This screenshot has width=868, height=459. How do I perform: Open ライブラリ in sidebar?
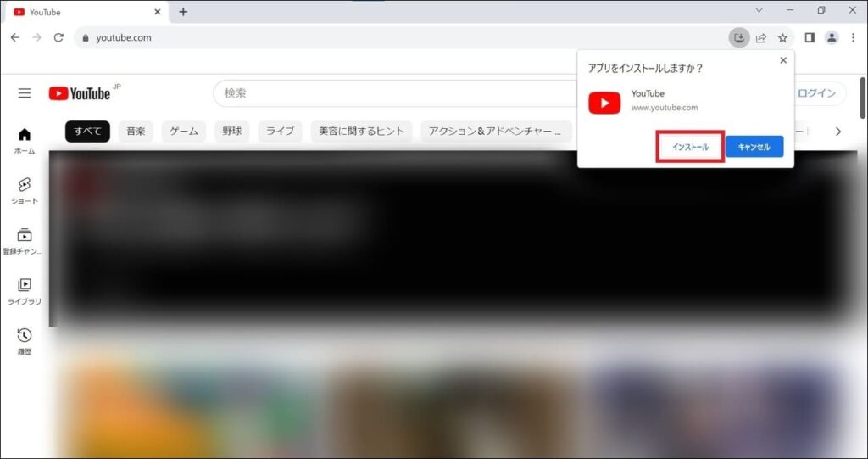pos(25,292)
